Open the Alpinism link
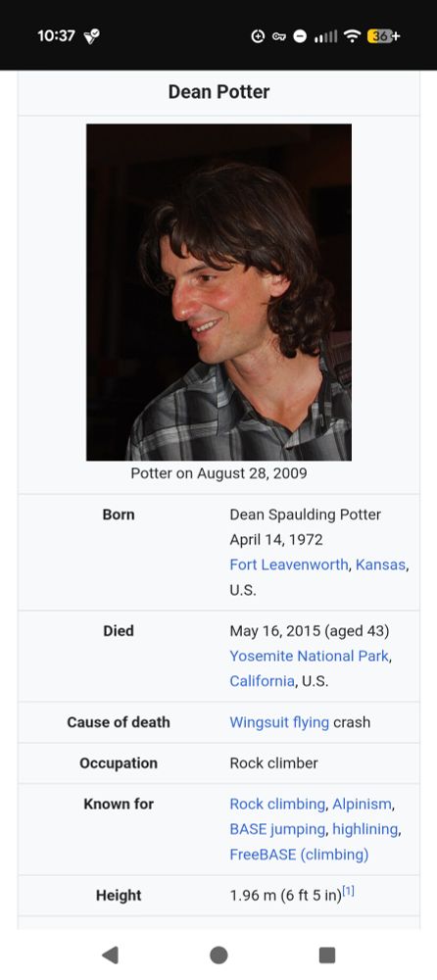 tap(362, 805)
